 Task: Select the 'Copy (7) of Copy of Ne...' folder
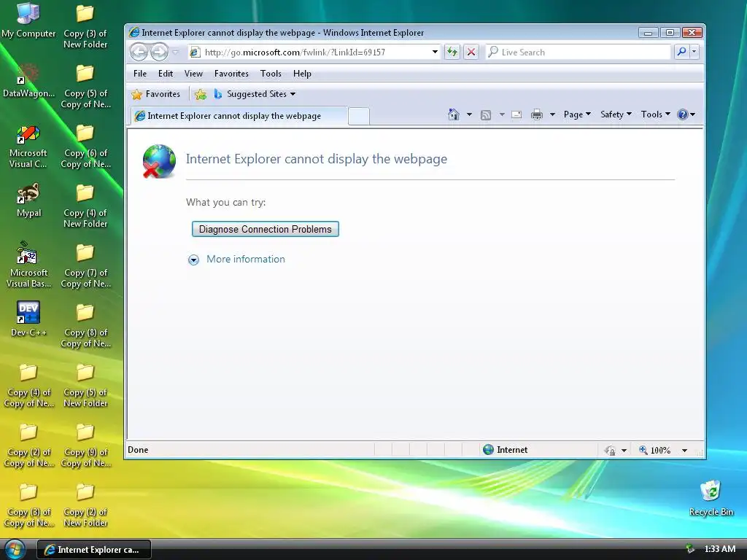(x=85, y=265)
